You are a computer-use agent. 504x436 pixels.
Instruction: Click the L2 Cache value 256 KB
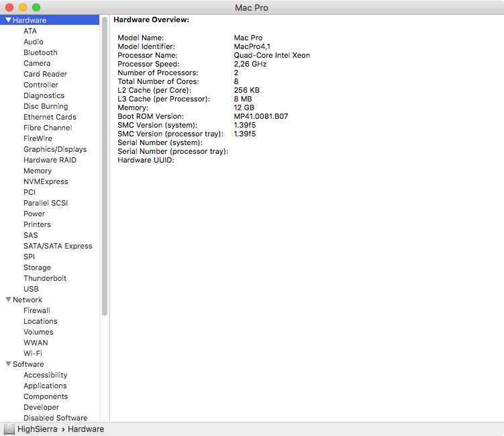[246, 90]
